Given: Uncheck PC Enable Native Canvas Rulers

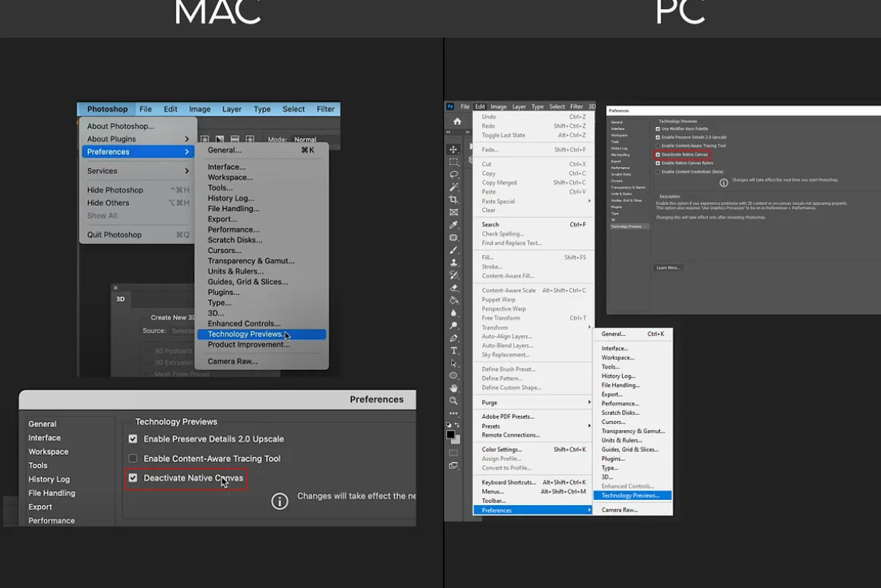Looking at the screenshot, I should click(658, 163).
